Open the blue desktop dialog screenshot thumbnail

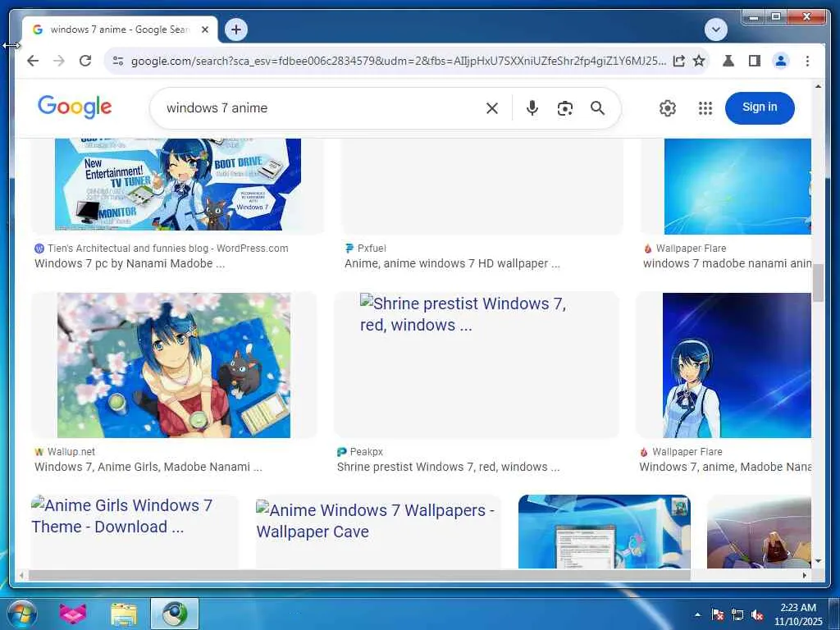click(605, 532)
